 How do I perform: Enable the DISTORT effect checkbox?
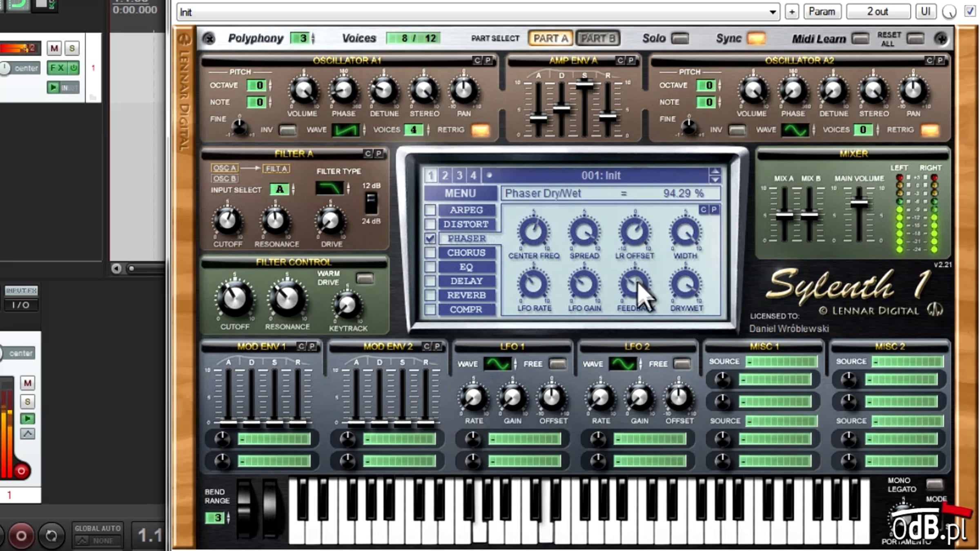[x=430, y=224]
